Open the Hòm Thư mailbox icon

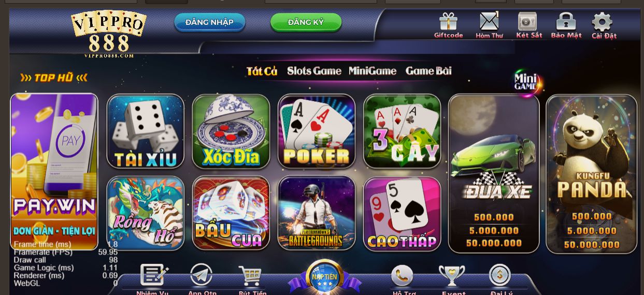(x=489, y=22)
